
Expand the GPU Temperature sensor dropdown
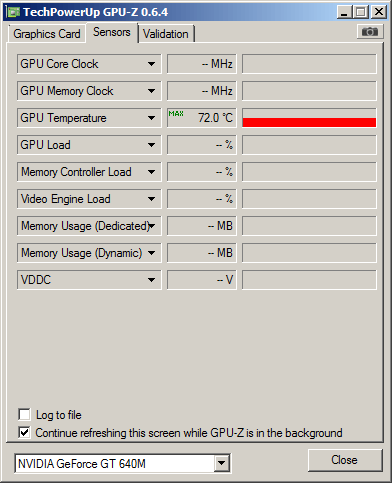[x=151, y=118]
